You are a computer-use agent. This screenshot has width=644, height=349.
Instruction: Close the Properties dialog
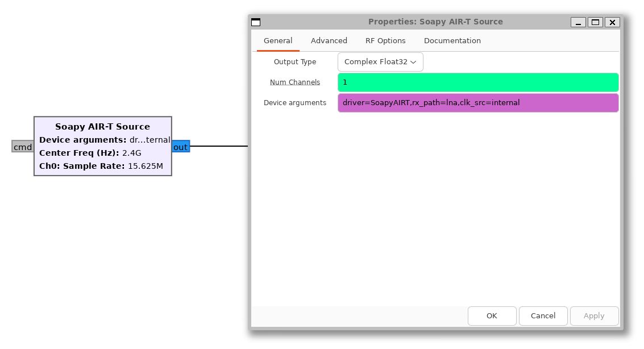pos(612,22)
